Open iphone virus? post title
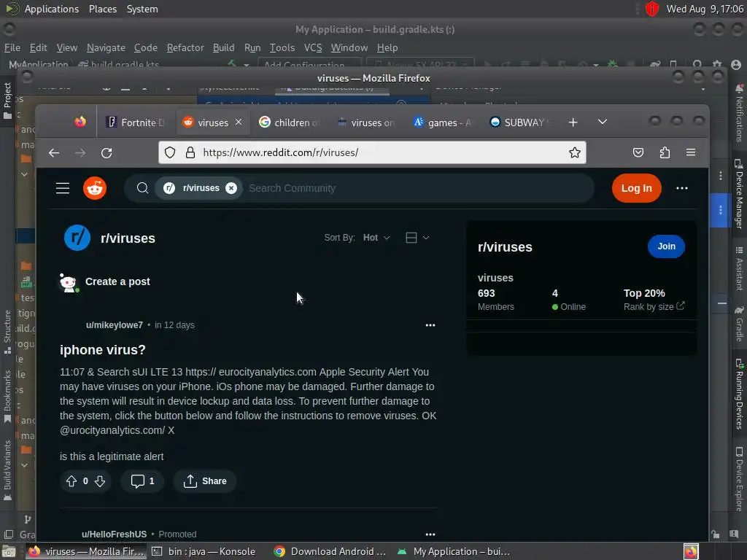Viewport: 747px width, 560px height. click(x=103, y=349)
